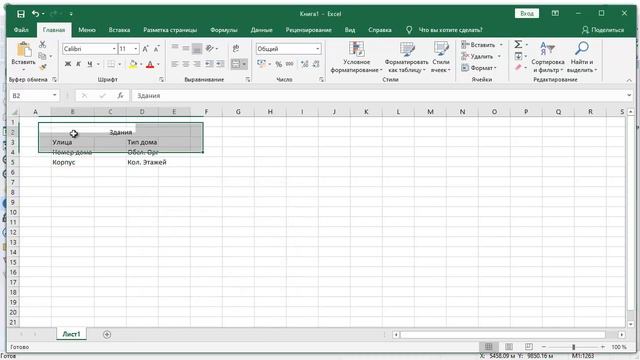Paste using the Вставить clipboard button
Screen dimensions: 640x360
click(23, 55)
